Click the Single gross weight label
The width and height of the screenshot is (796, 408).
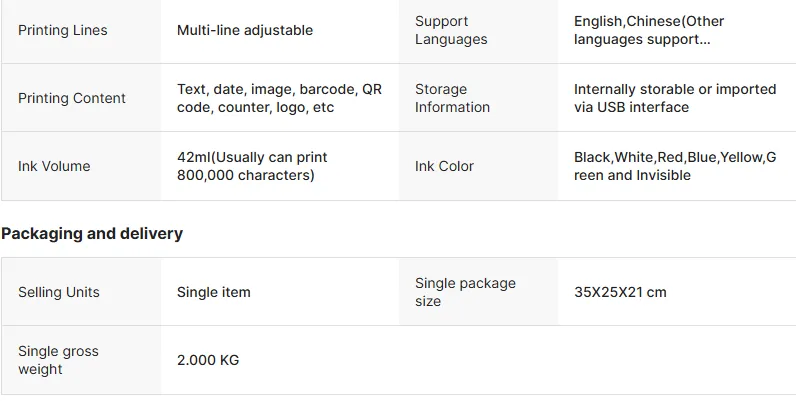pyautogui.click(x=58, y=360)
